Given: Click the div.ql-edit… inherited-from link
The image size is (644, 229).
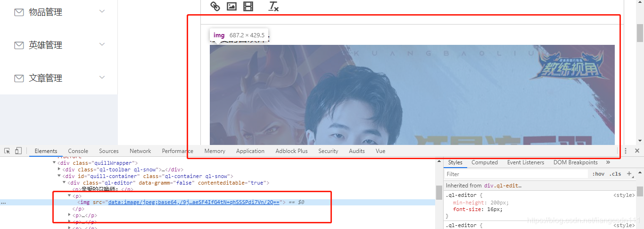Looking at the screenshot, I should point(503,186).
